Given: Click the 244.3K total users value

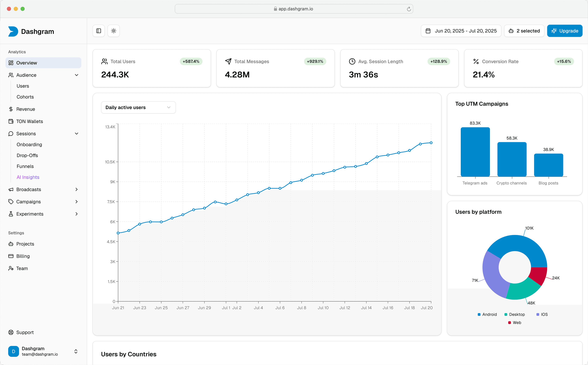Looking at the screenshot, I should (115, 75).
